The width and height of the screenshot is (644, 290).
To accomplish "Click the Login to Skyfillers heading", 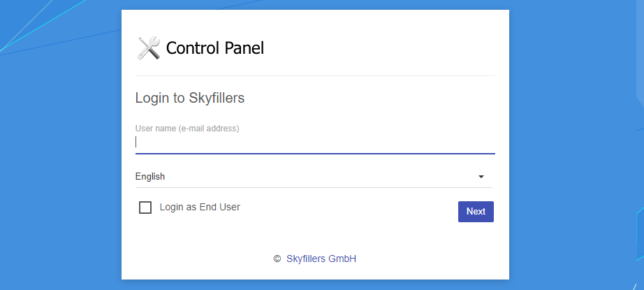I will (189, 98).
